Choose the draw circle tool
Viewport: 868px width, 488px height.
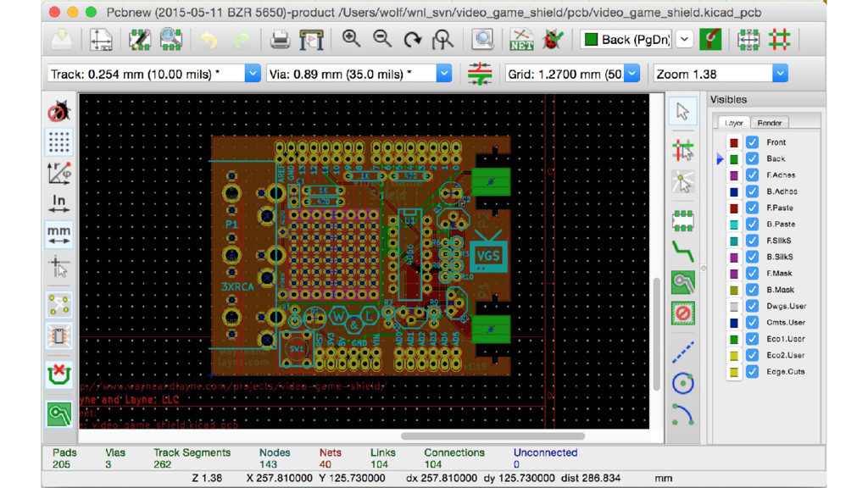point(682,384)
